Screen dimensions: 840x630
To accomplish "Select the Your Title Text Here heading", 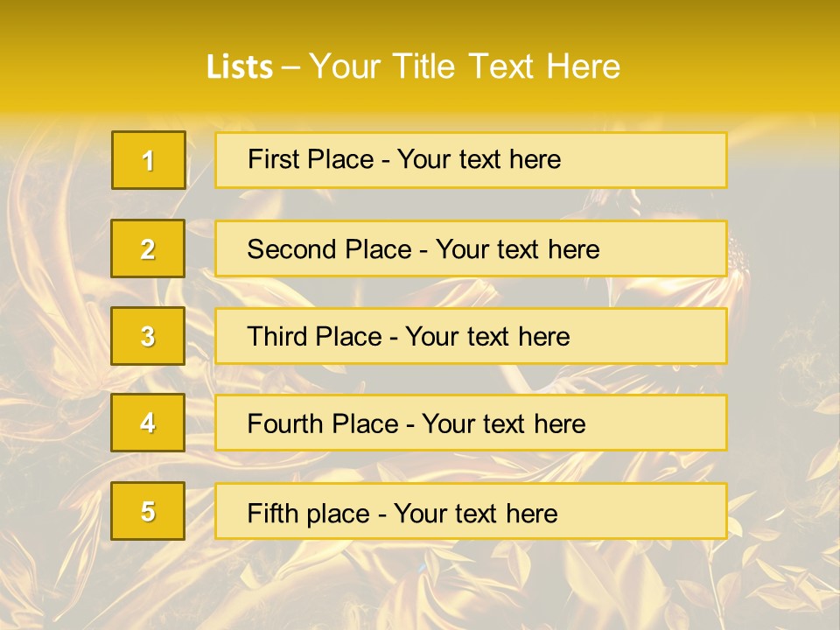I will tap(465, 66).
